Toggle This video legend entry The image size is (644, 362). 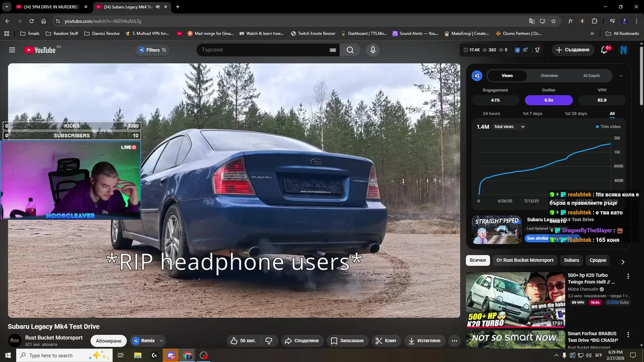pyautogui.click(x=608, y=127)
